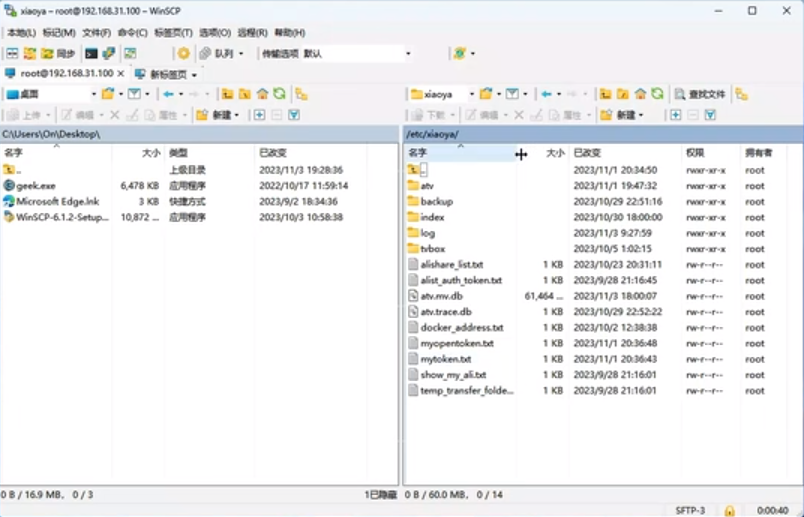Select mytoken.txt in remote panel
The width and height of the screenshot is (804, 517).
coord(446,359)
